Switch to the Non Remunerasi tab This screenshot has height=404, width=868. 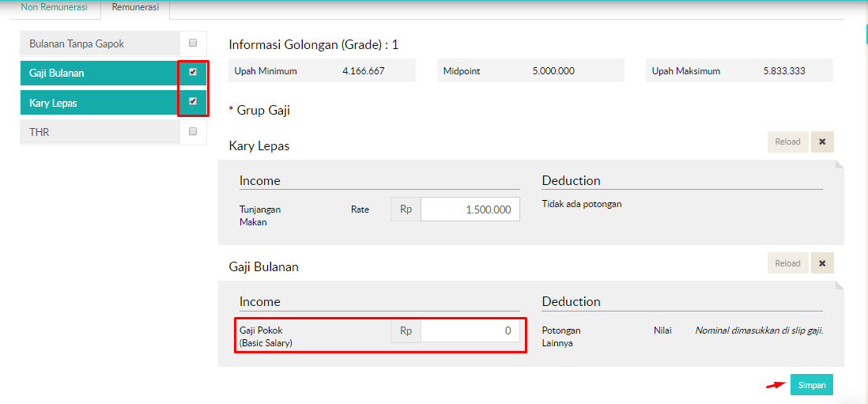(51, 8)
